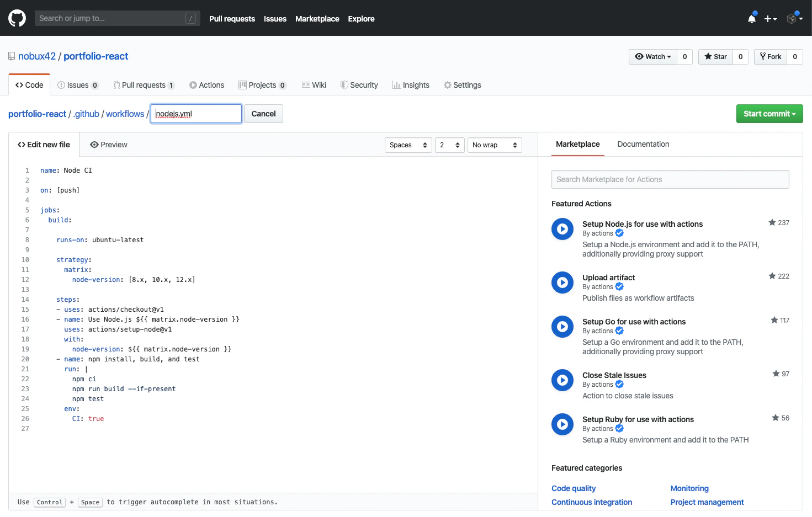Viewport: 812px width, 517px height.
Task: Click verified badge under Setup Ruby
Action: 619,429
